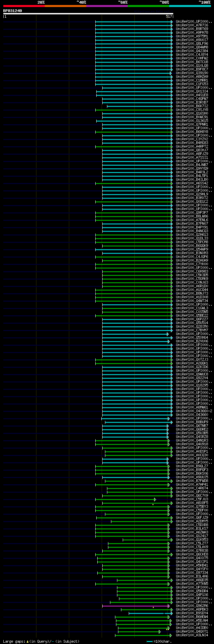Select the UniRef100_Q5BE22 entry
214x644 pixels.
tap(192, 316)
